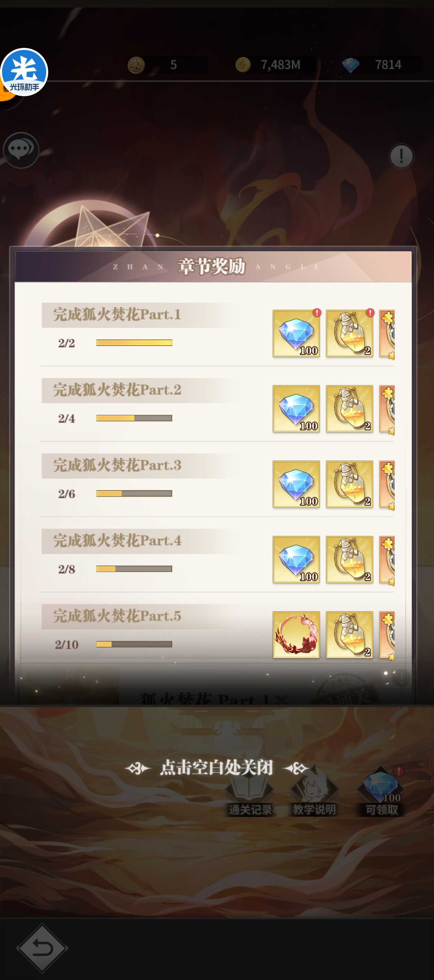This screenshot has height=980, width=434.
Task: Open the chat bubble icon
Action: [21, 150]
